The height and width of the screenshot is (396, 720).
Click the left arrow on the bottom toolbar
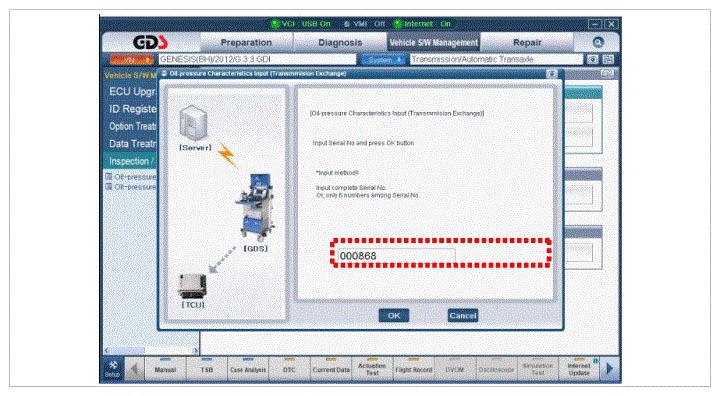tap(135, 369)
